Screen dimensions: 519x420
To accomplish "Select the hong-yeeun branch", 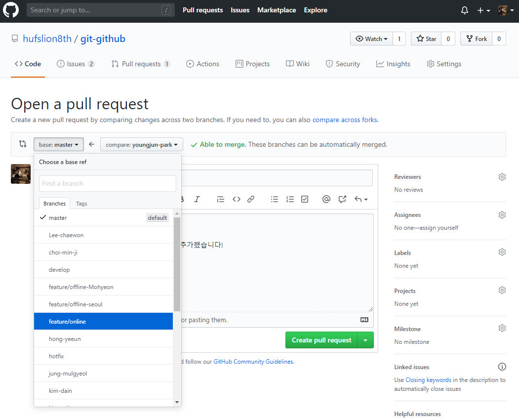I will point(103,339).
